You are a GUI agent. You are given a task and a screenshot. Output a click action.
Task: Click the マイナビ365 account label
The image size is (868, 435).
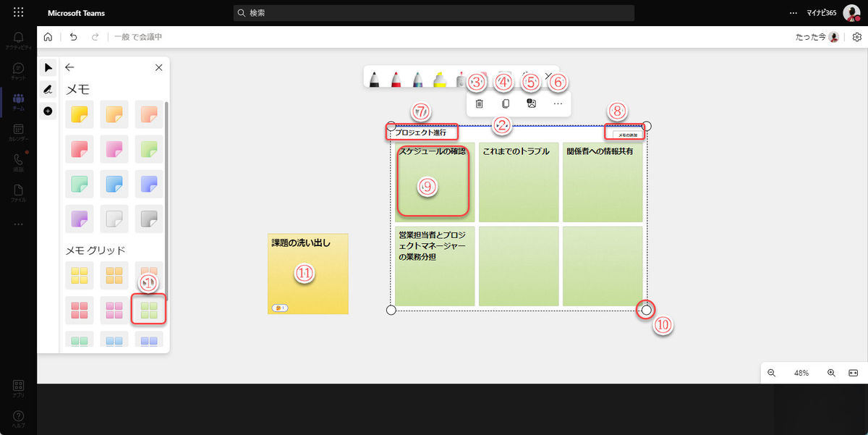click(822, 13)
